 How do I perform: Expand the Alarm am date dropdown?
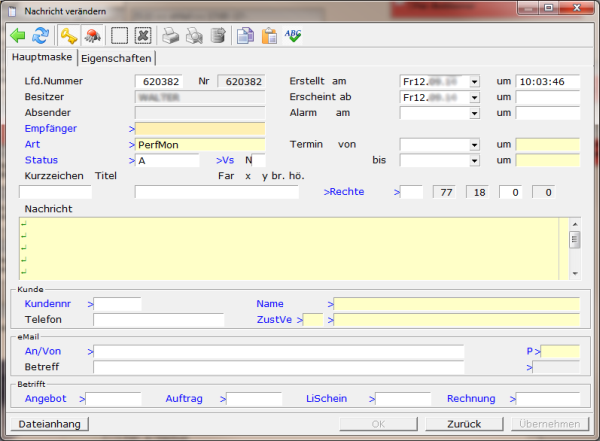tap(474, 113)
